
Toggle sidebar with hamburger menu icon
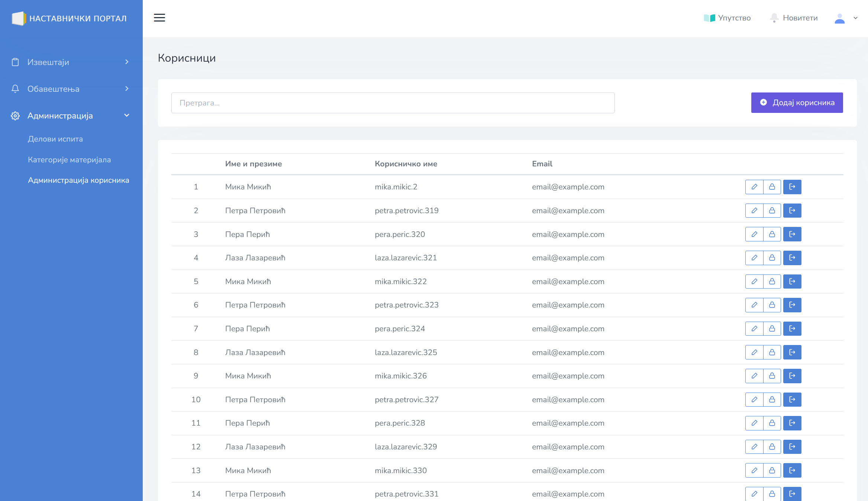coord(159,18)
